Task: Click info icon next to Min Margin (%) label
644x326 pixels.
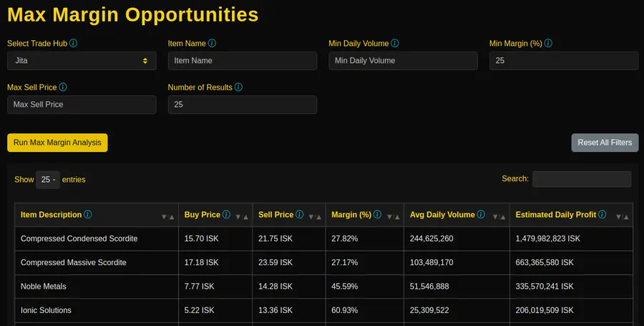Action: (548, 44)
